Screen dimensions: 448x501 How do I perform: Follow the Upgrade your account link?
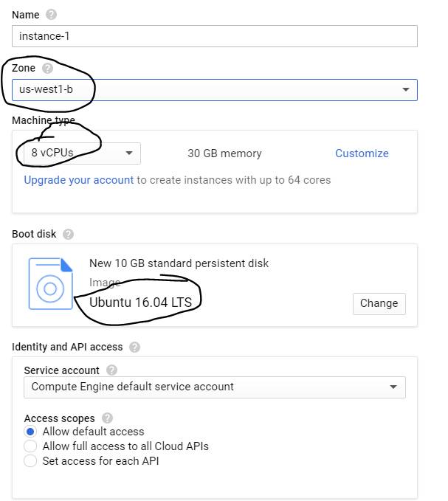click(79, 180)
